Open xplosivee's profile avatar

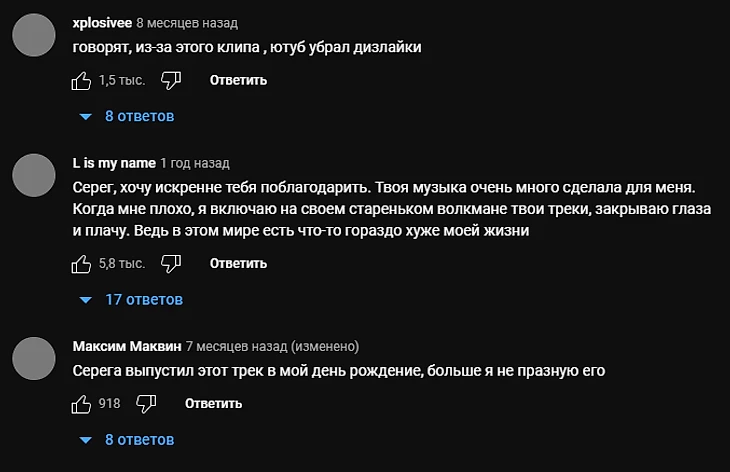click(35, 36)
